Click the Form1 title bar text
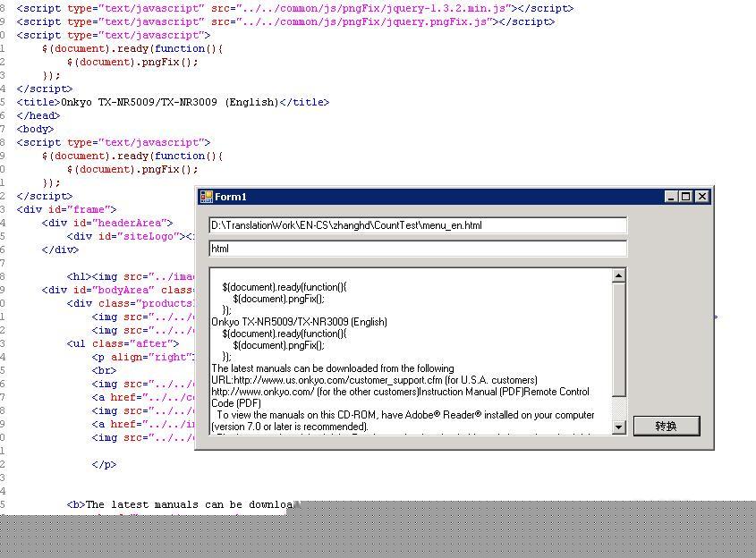This screenshot has width=756, height=558. (x=231, y=197)
